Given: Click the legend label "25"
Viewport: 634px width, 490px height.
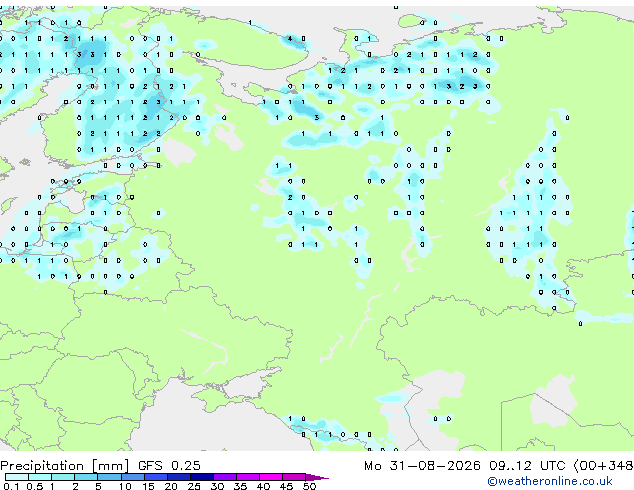Looking at the screenshot, I should point(194,486).
